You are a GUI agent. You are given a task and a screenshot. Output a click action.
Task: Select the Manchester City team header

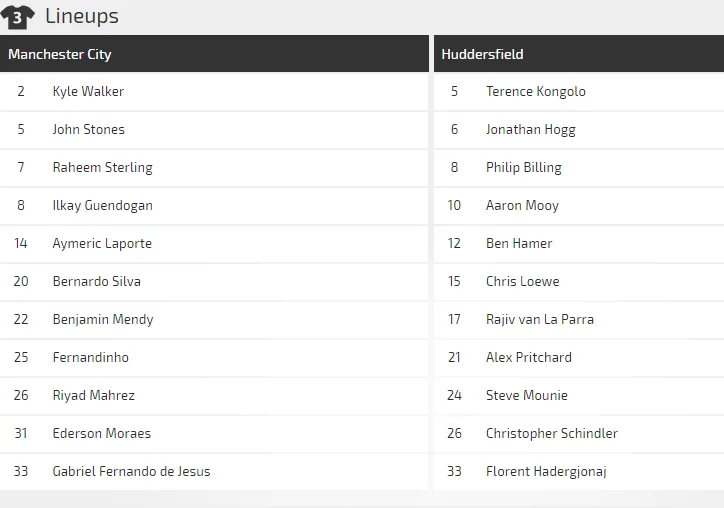tap(60, 54)
